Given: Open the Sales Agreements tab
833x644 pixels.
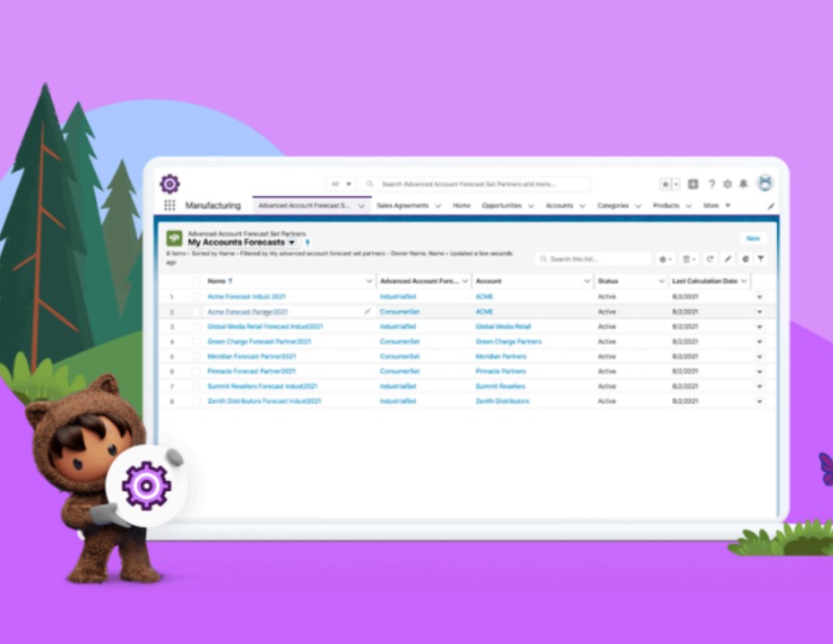Looking at the screenshot, I should tap(403, 206).
